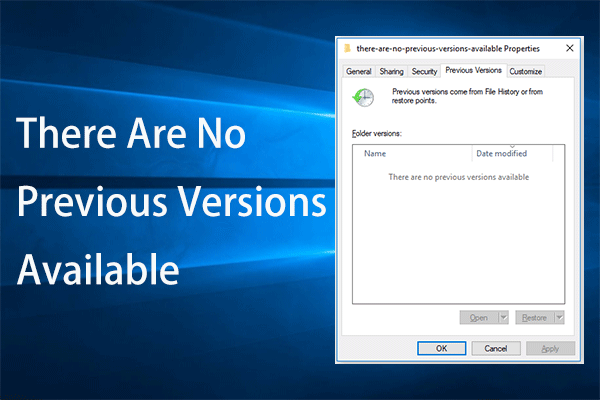Expand the Restore button dropdown arrow

559,318
